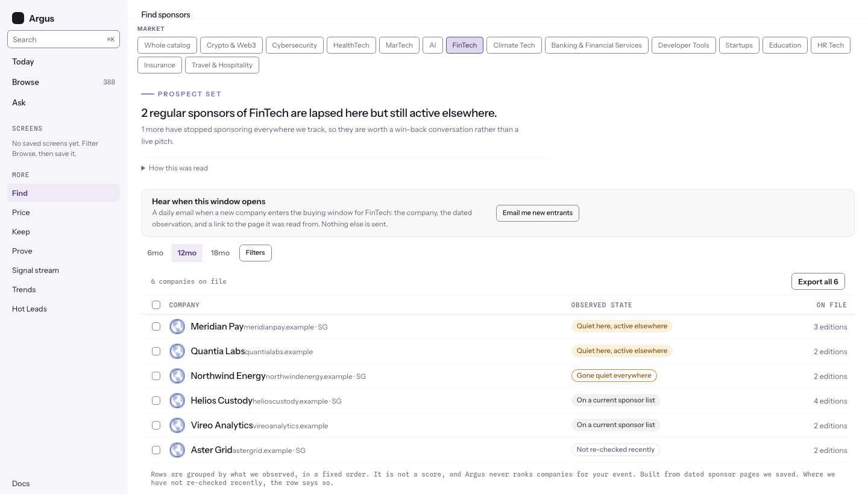Check the Quantia Labs row checkbox
Viewport: 868px width, 494px height.
click(156, 351)
